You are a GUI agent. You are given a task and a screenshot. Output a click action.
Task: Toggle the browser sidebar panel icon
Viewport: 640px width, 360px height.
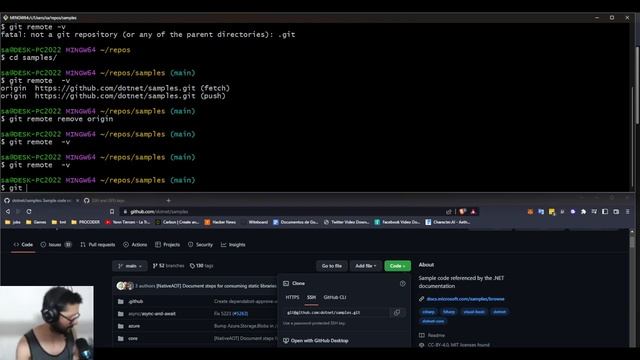pos(605,211)
